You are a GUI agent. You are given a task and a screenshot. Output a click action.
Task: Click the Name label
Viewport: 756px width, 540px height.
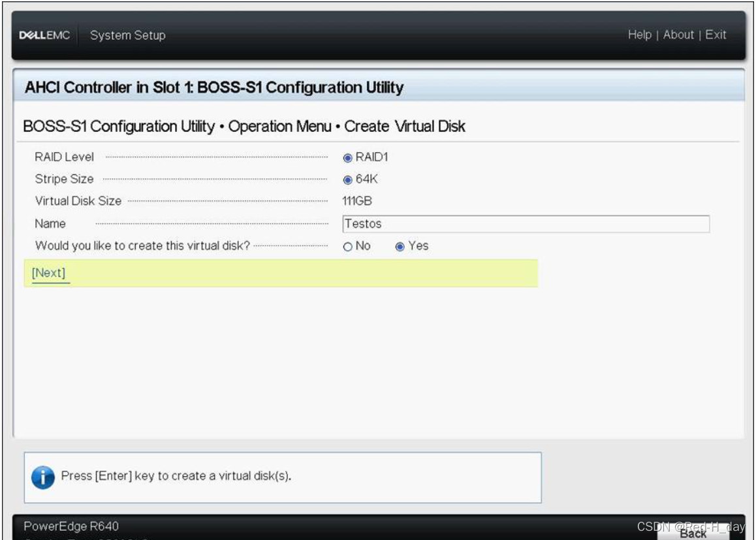pyautogui.click(x=50, y=224)
